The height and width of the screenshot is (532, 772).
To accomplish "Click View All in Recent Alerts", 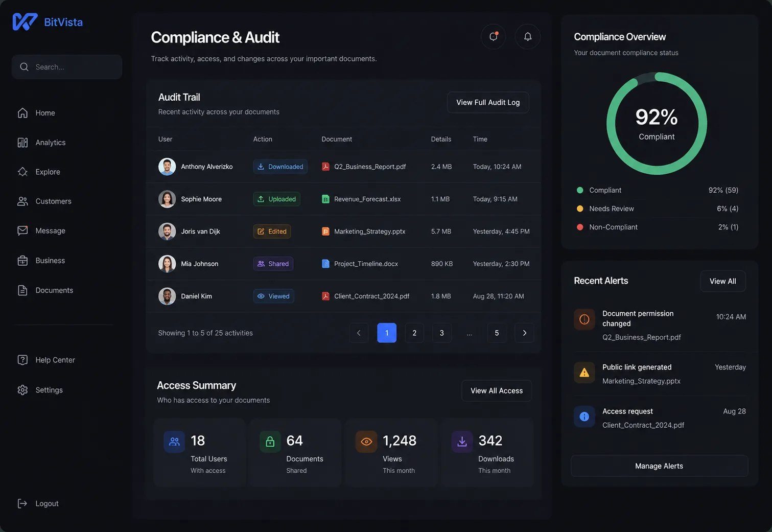I will pos(723,281).
